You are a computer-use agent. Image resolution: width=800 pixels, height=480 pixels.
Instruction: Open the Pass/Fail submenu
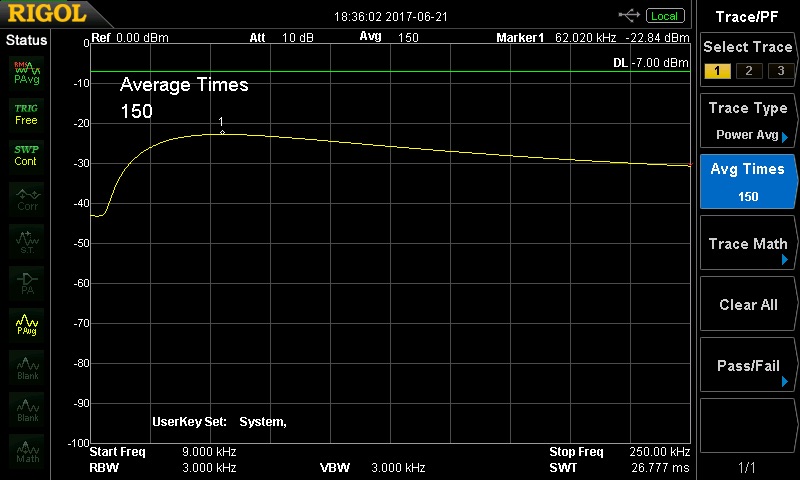coord(747,365)
